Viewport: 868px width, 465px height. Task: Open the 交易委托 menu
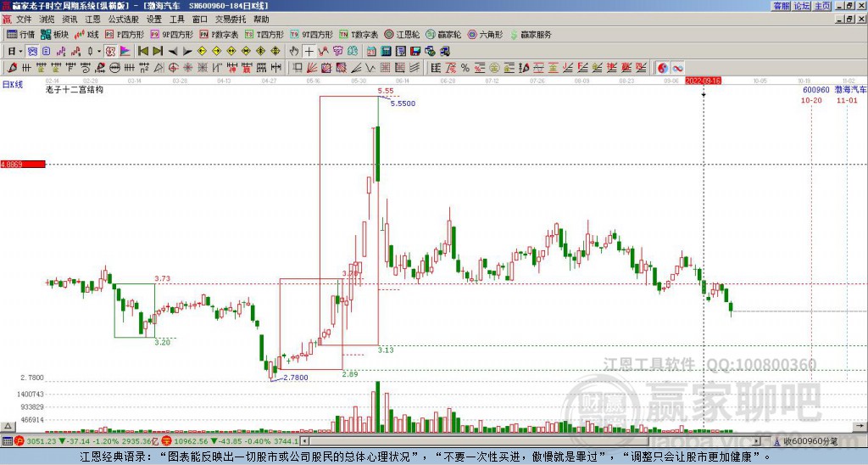[231, 20]
